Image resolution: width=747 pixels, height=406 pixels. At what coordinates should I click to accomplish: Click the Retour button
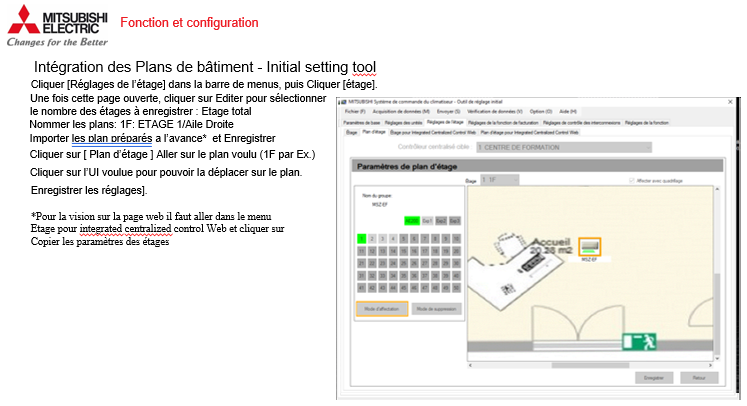pos(699,378)
